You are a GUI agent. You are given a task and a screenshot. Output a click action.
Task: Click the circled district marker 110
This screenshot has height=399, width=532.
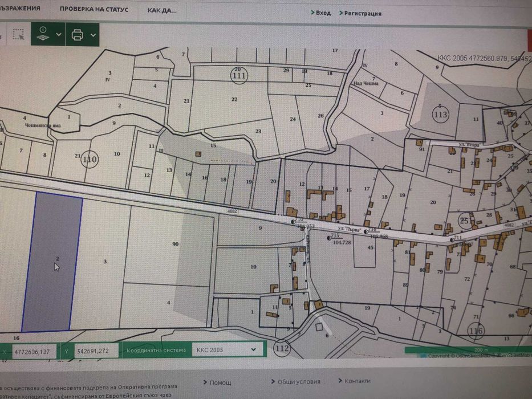point(90,159)
